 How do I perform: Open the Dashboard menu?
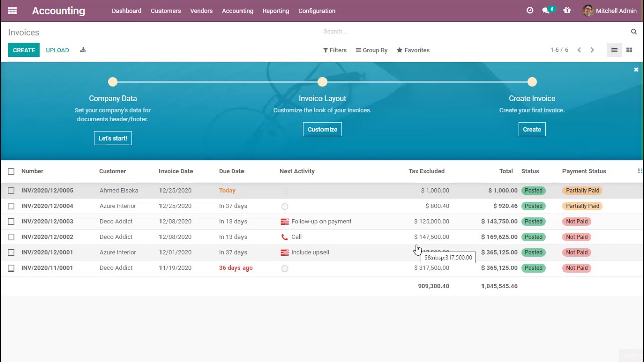point(126,10)
